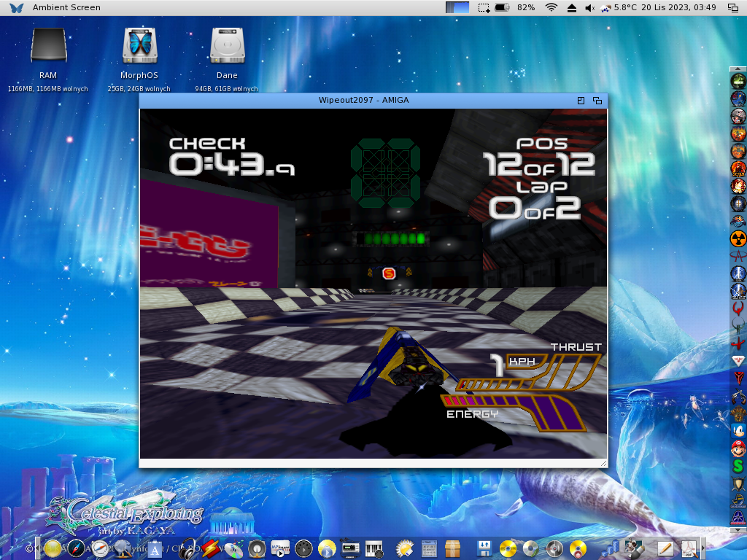This screenshot has width=747, height=560.
Task: Click inside the Wipeout2097 game view
Action: point(373,284)
